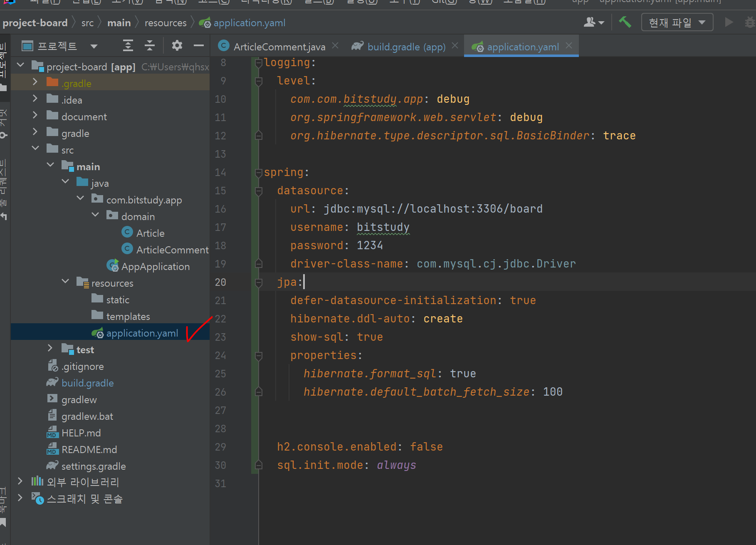This screenshot has width=756, height=545.
Task: Collapse the java folder
Action: tap(65, 182)
